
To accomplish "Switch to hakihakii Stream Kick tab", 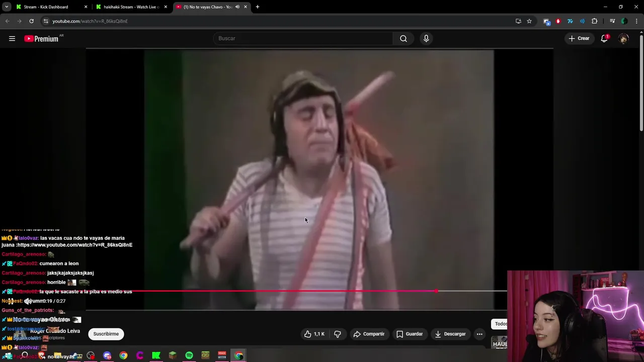I will click(131, 7).
